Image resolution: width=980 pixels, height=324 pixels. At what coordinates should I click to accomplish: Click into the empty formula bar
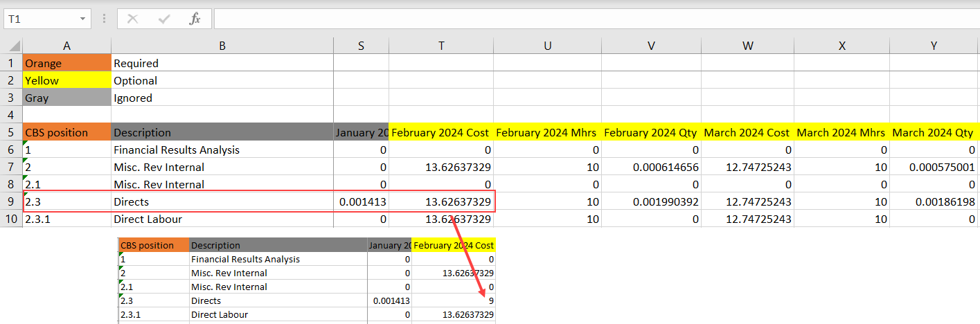pos(596,19)
